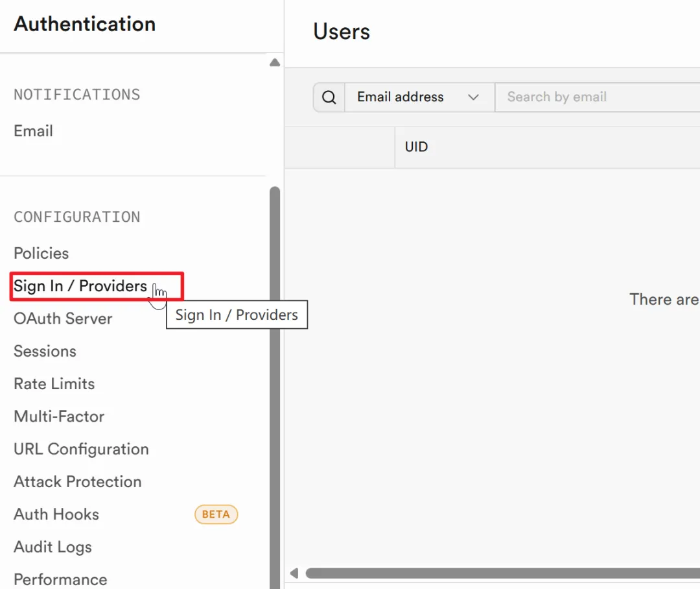Open Audit Logs page
The width and height of the screenshot is (700, 589).
[x=52, y=547]
